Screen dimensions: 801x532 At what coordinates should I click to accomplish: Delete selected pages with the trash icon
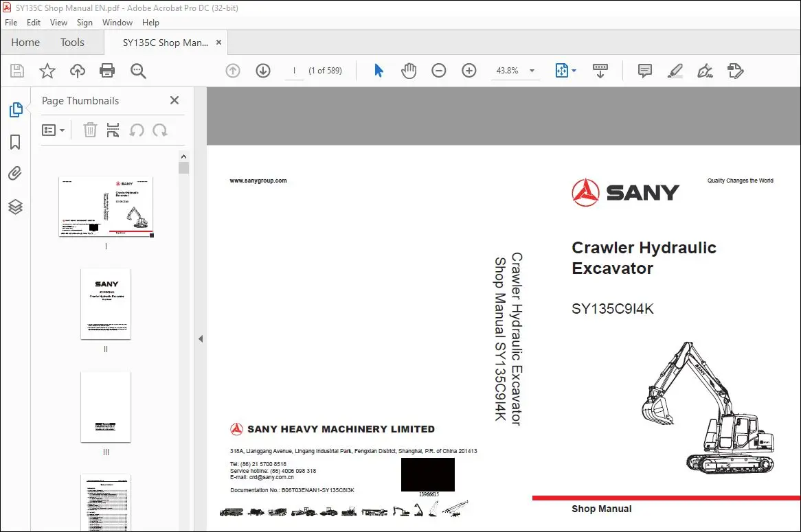[90, 130]
